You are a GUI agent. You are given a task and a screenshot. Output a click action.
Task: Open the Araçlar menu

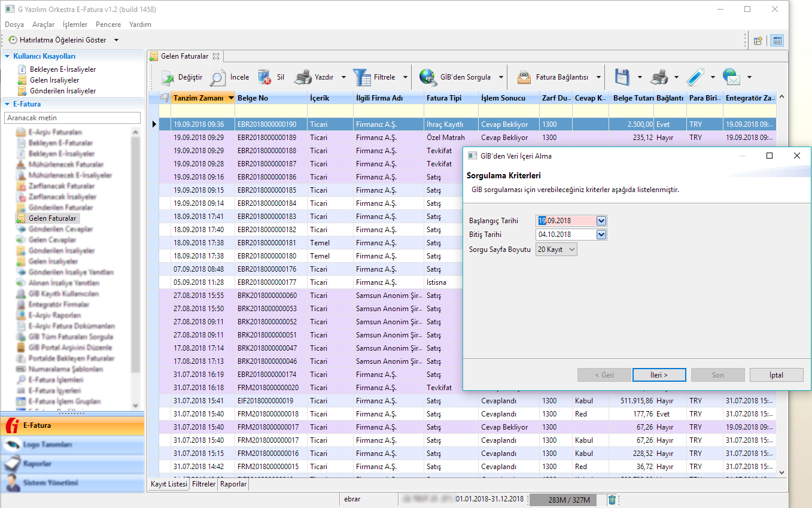[43, 25]
